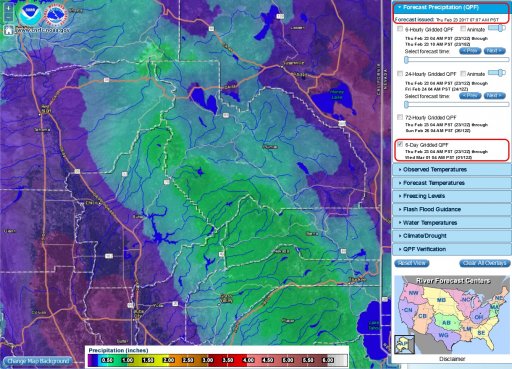Select the OH River Forecast Center region

479,317
